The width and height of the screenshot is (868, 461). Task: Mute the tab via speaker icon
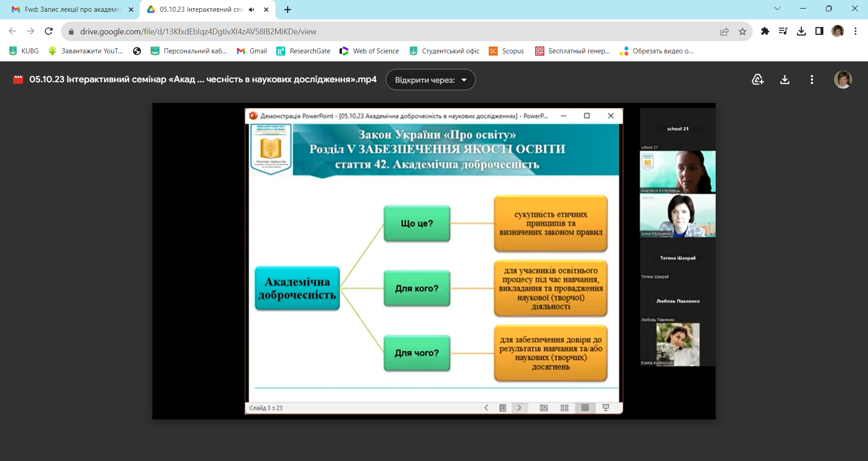[x=252, y=9]
